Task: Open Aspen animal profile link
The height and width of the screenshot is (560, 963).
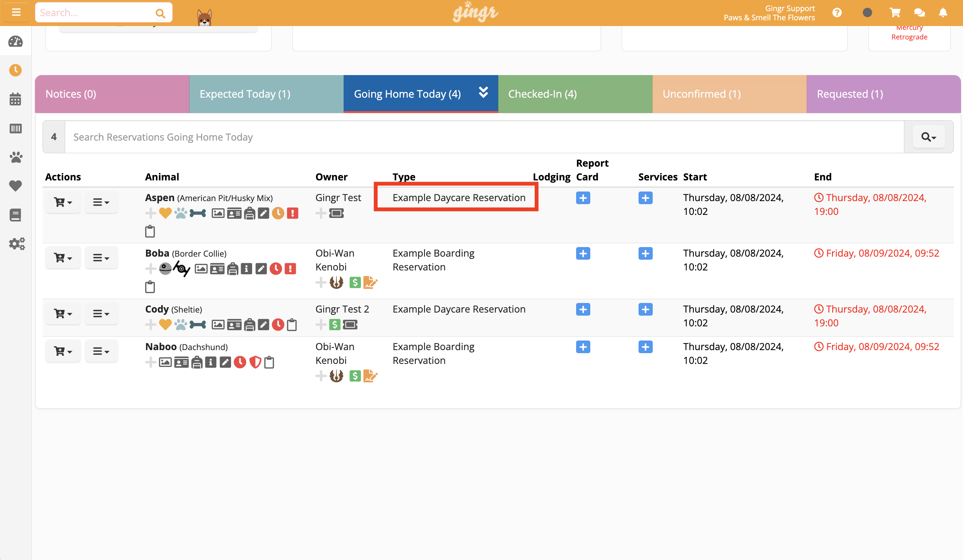Action: pos(160,198)
